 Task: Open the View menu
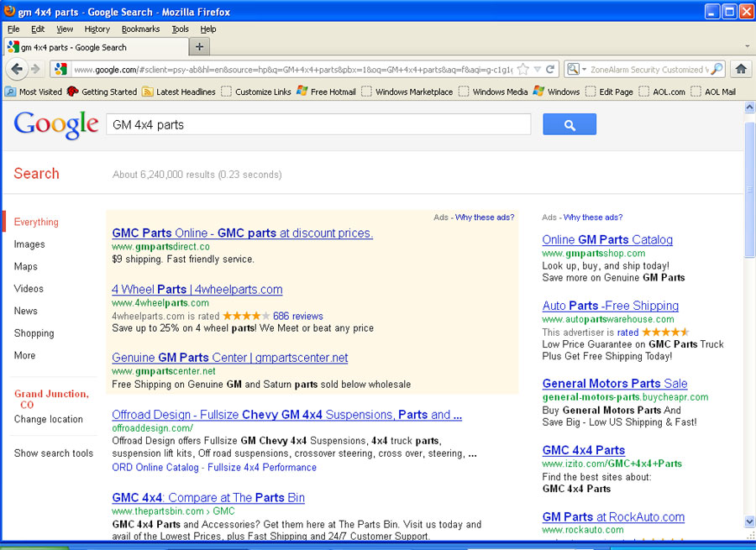click(x=65, y=29)
